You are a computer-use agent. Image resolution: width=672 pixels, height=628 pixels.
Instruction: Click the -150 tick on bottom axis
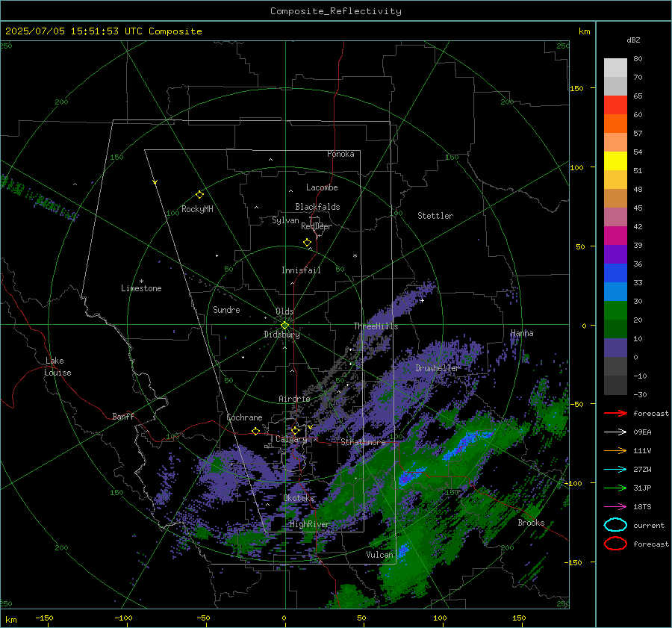pos(44,618)
